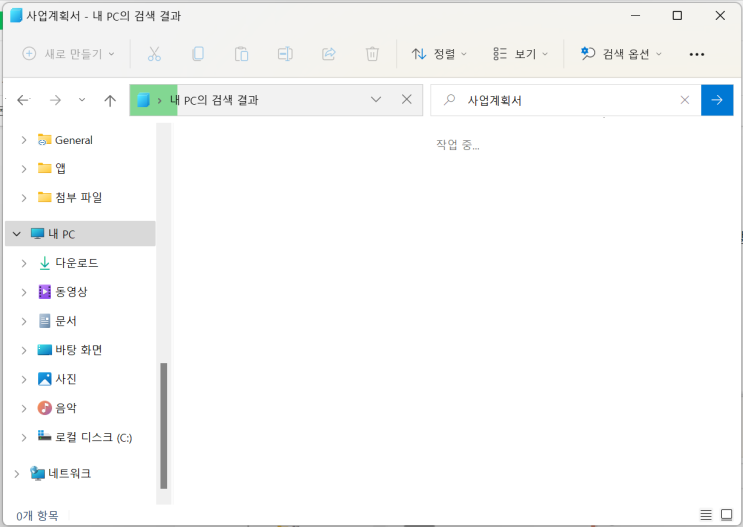Expand the 네트워크 node

pos(17,473)
